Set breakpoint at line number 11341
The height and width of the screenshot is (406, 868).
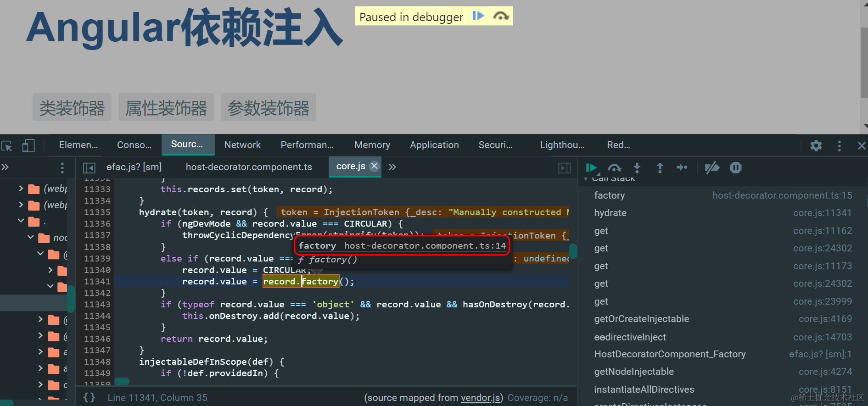(x=97, y=281)
